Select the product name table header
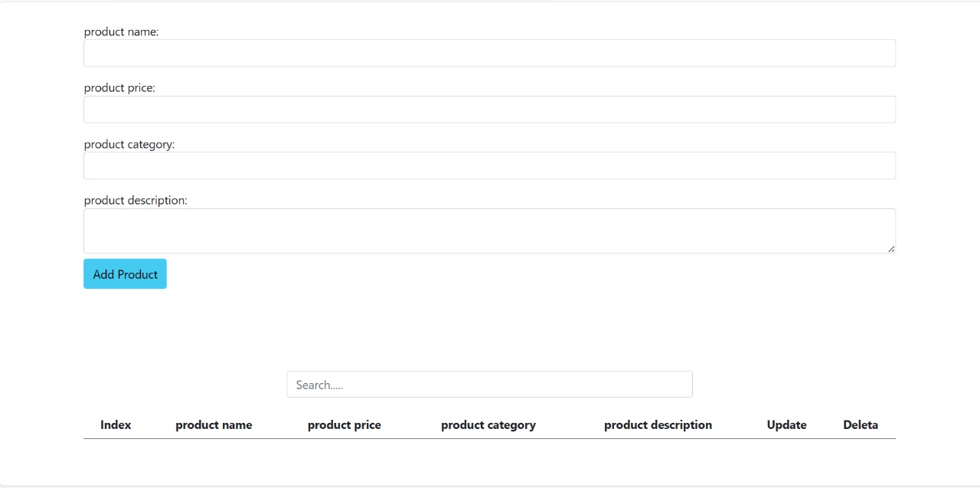The width and height of the screenshot is (980, 488). pos(214,425)
